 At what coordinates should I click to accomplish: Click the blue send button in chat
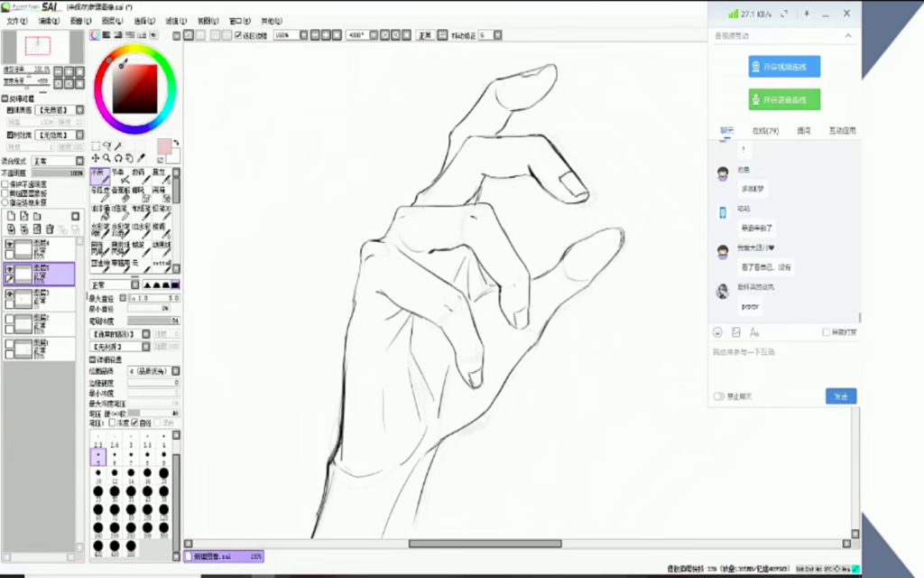(x=840, y=396)
